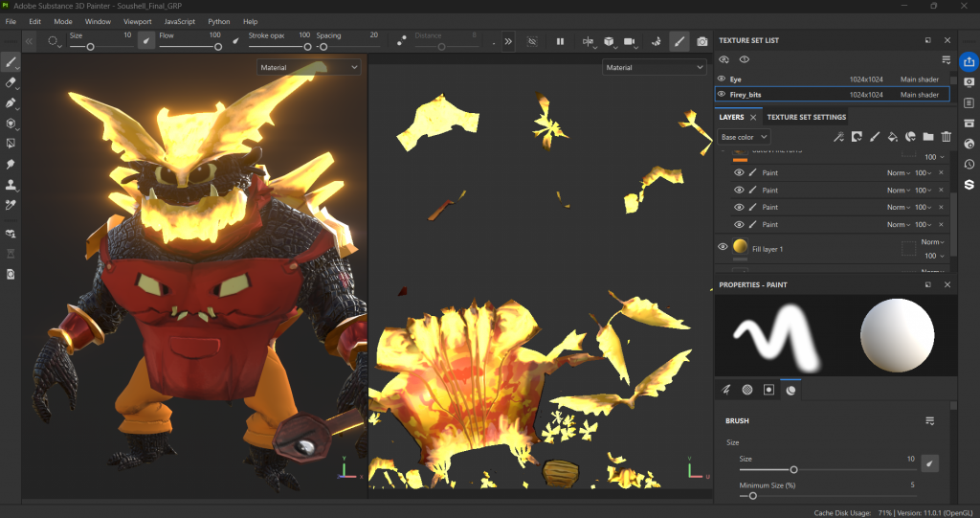Screen dimensions: 980x518
Task: Open the Brush section options menu
Action: click(x=929, y=421)
